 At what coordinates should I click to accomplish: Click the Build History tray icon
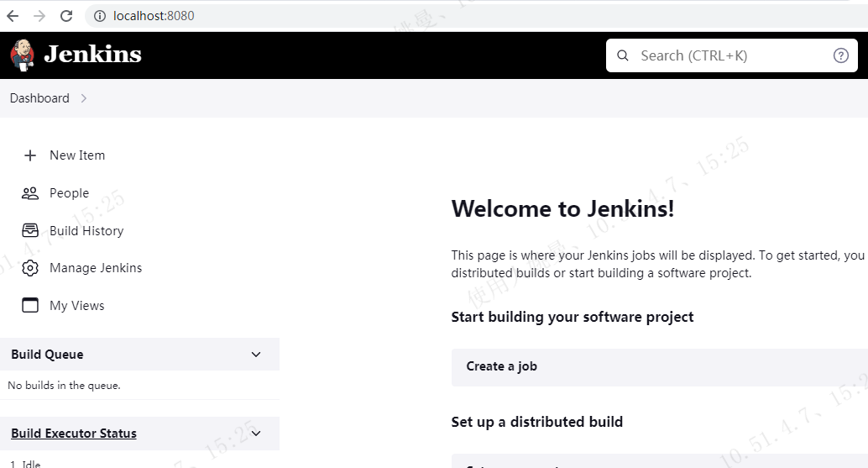coord(30,230)
